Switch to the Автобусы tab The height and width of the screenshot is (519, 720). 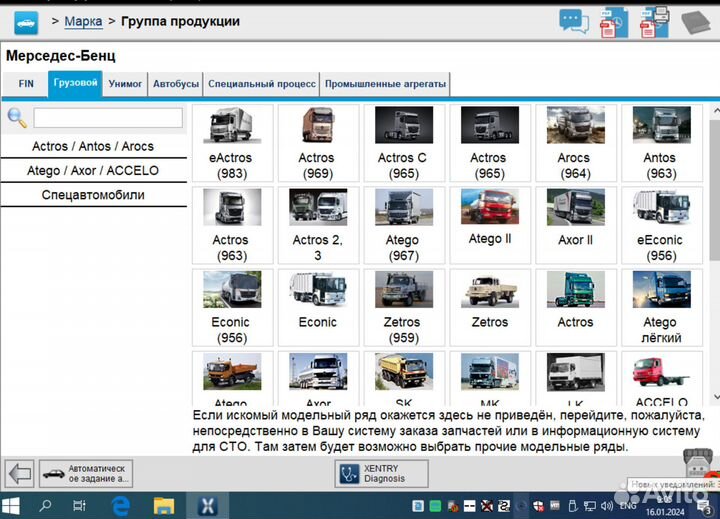tap(176, 84)
